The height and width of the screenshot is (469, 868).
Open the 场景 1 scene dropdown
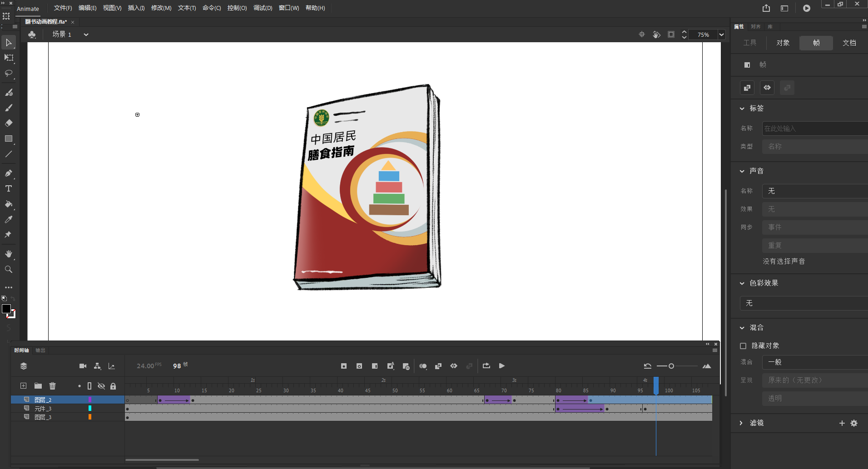pos(86,35)
